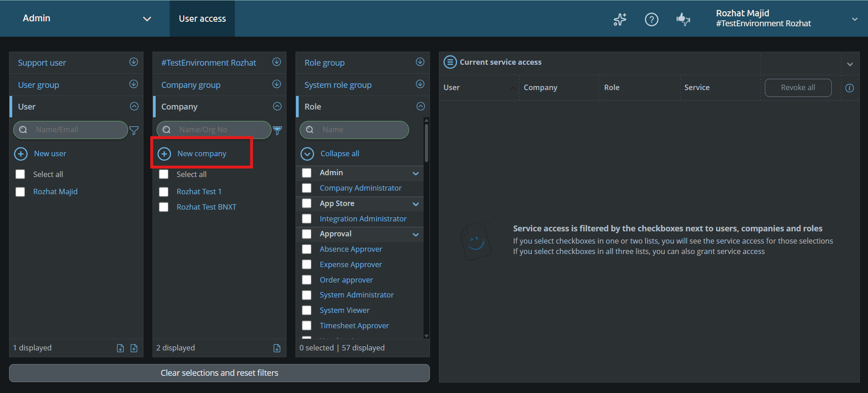Click the Revoke all button
The image size is (868, 393).
point(798,88)
